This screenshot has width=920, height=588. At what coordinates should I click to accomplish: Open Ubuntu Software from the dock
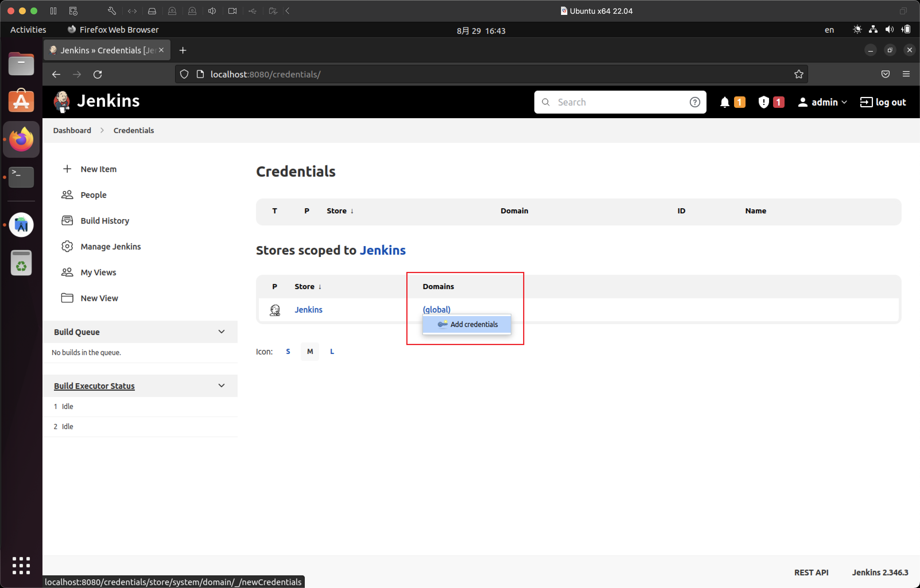(21, 101)
